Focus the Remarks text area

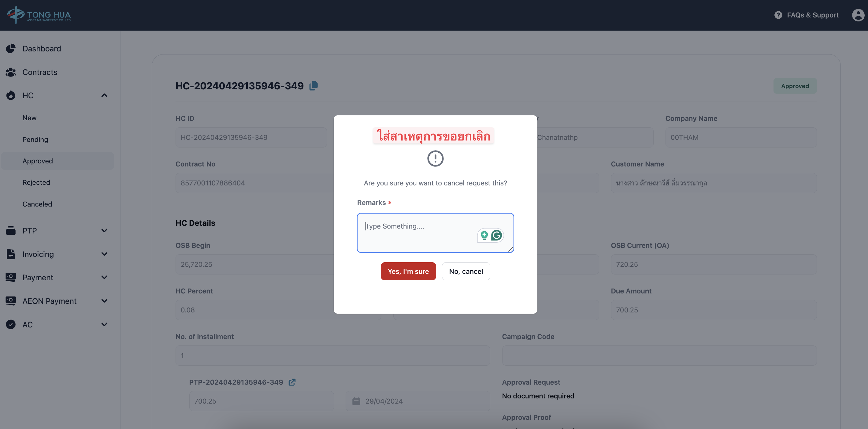[418, 236]
